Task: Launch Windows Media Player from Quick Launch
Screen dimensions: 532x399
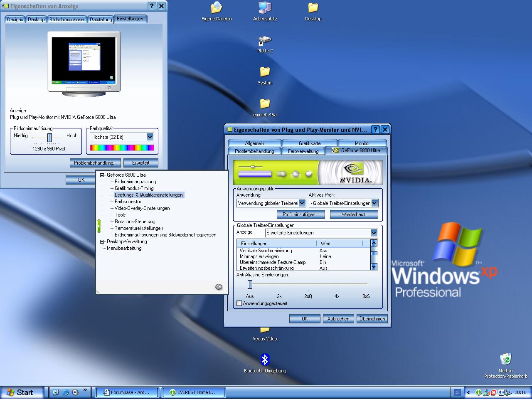Action: [x=75, y=392]
